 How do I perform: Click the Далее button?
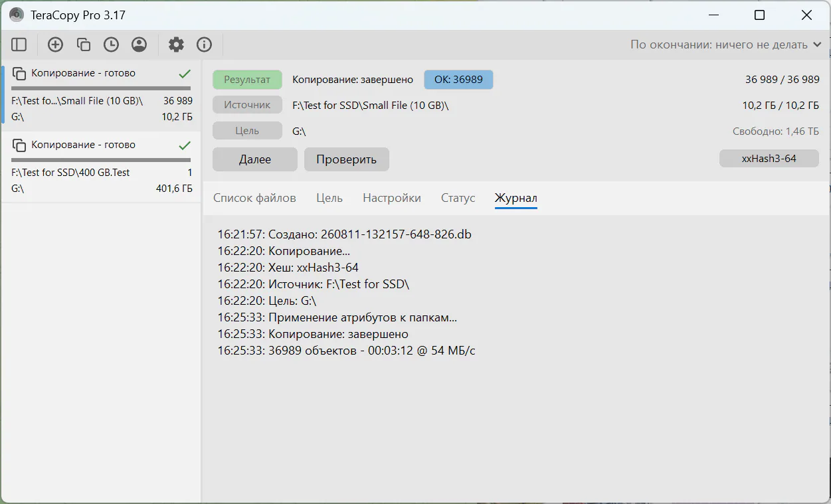[255, 159]
